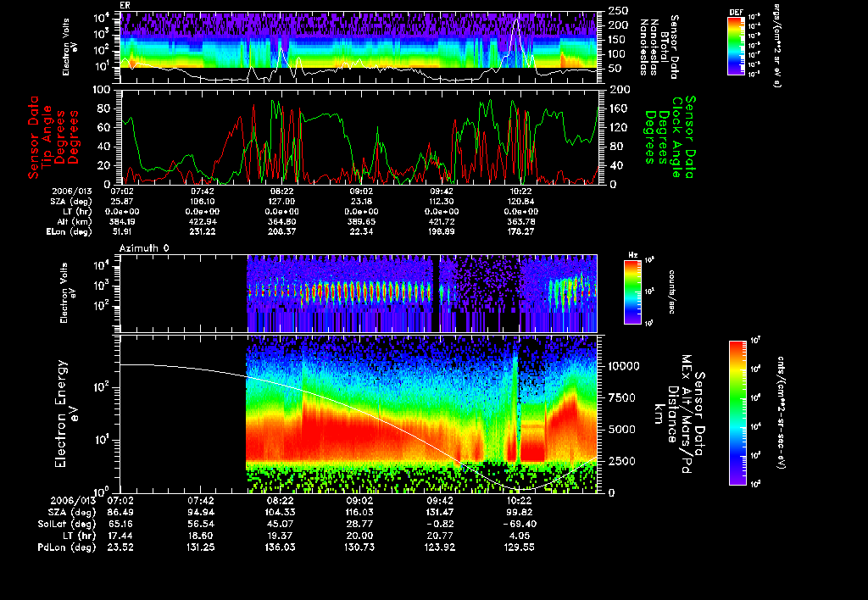Viewport: 868px width, 600px height.
Task: Click ELon value 196.89
Action: point(441,231)
